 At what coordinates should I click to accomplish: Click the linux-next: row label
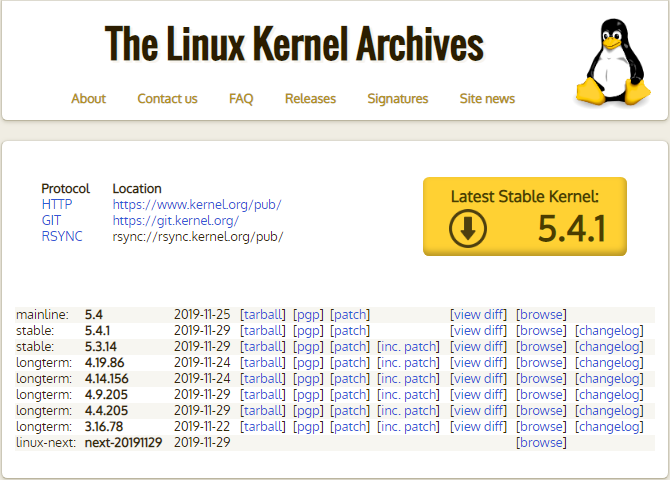click(x=46, y=442)
